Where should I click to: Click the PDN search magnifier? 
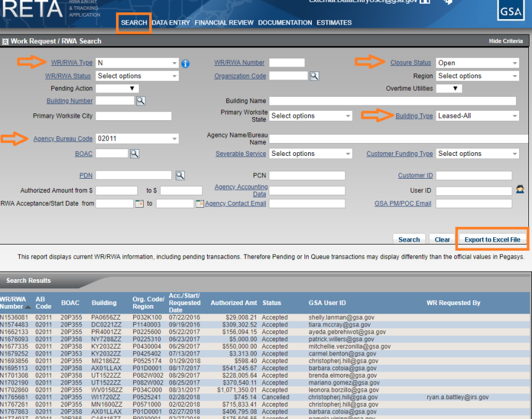[x=179, y=174]
